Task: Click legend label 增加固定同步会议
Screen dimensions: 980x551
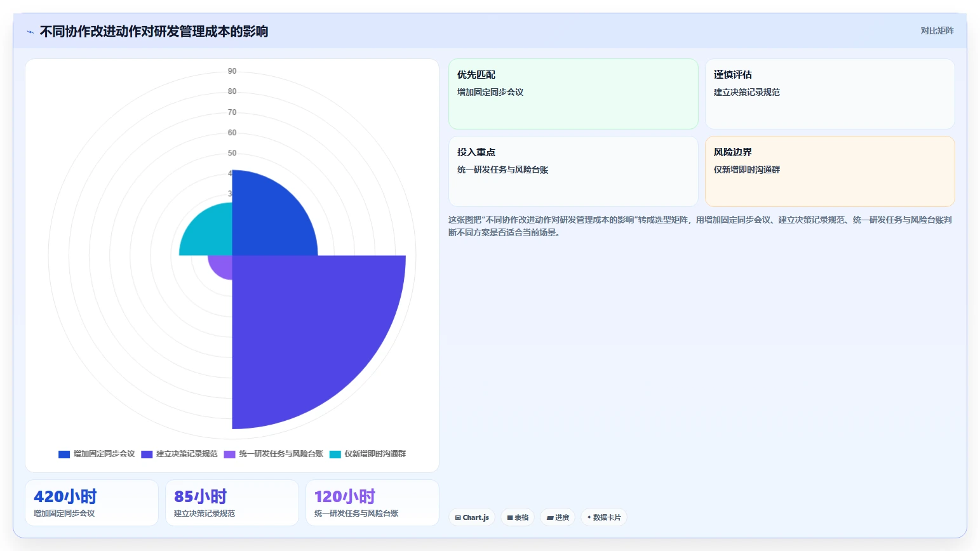Action: pos(104,454)
